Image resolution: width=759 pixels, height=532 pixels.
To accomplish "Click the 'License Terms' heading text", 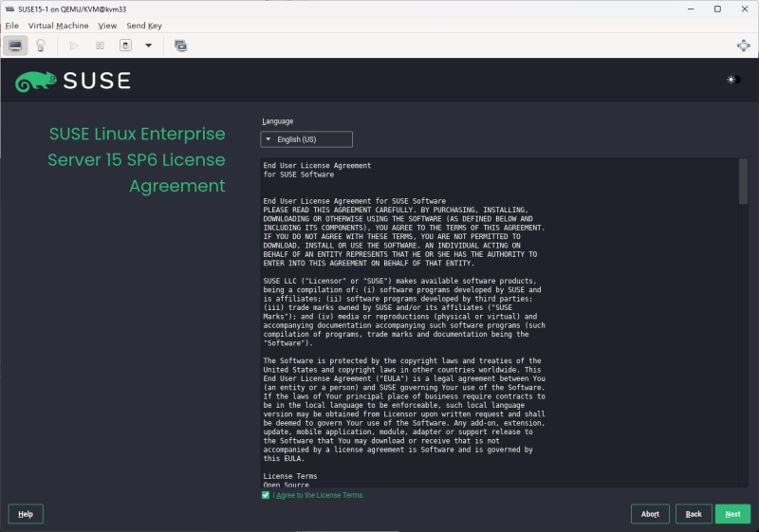I will pos(290,476).
